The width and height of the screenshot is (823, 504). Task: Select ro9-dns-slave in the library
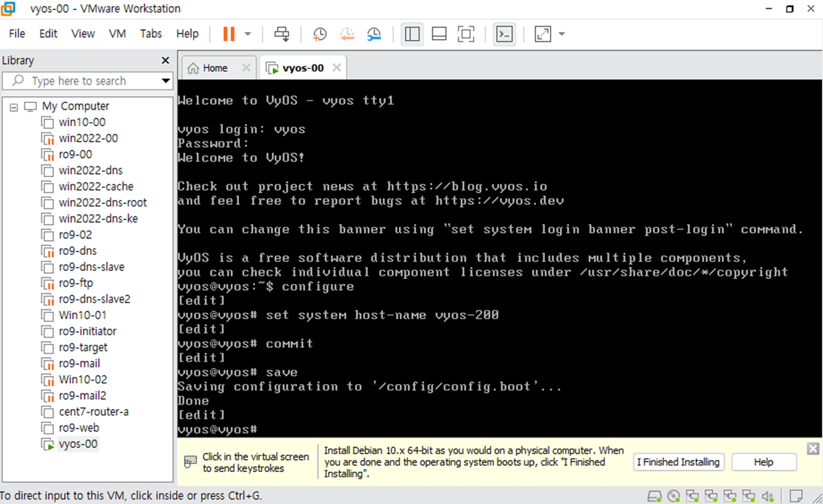tap(91, 267)
